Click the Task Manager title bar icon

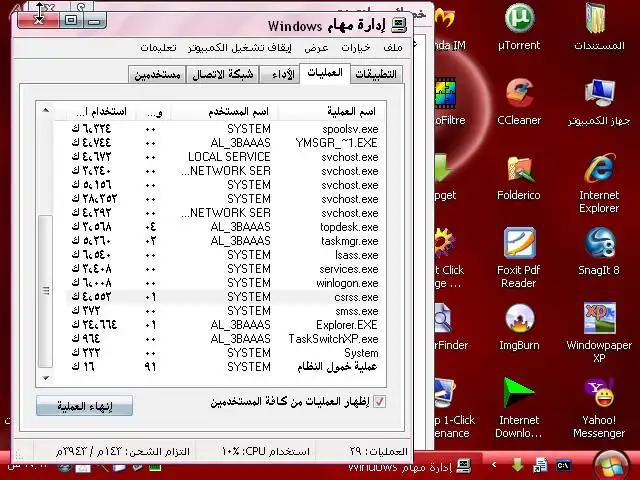pyautogui.click(x=399, y=26)
